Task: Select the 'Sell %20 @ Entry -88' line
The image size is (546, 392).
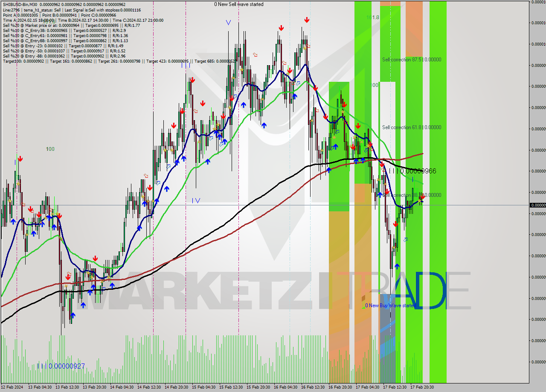Action: coord(64,56)
